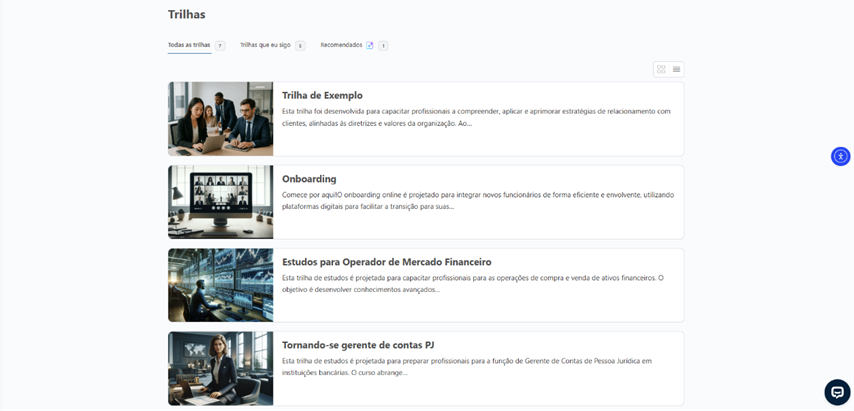The image size is (854, 411).
Task: Open the chat support bubble
Action: [837, 392]
